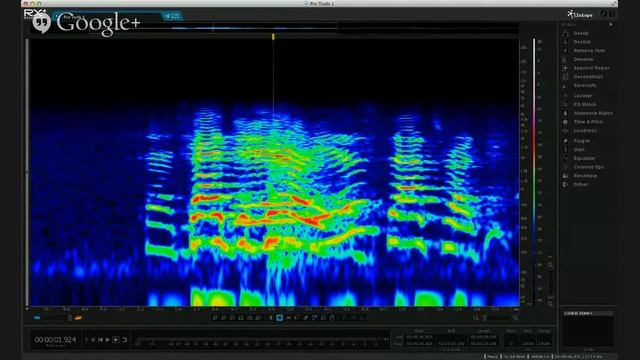Screen dimensions: 640x360
Task: Rewind to start with transport button
Action: [x=100, y=340]
